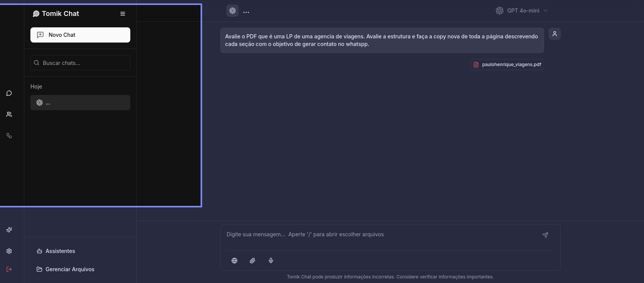Click the sparkles icon in left rail
Image resolution: width=644 pixels, height=283 pixels.
pyautogui.click(x=9, y=230)
